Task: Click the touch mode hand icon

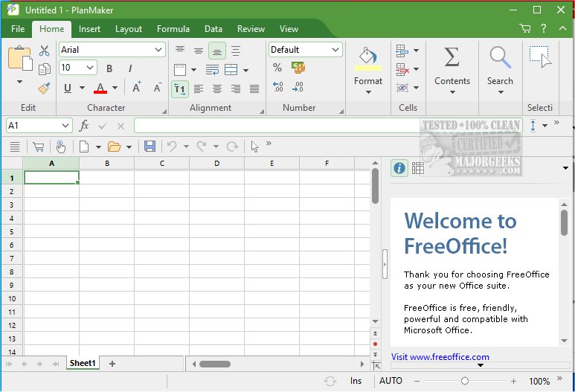Action: 61,147
